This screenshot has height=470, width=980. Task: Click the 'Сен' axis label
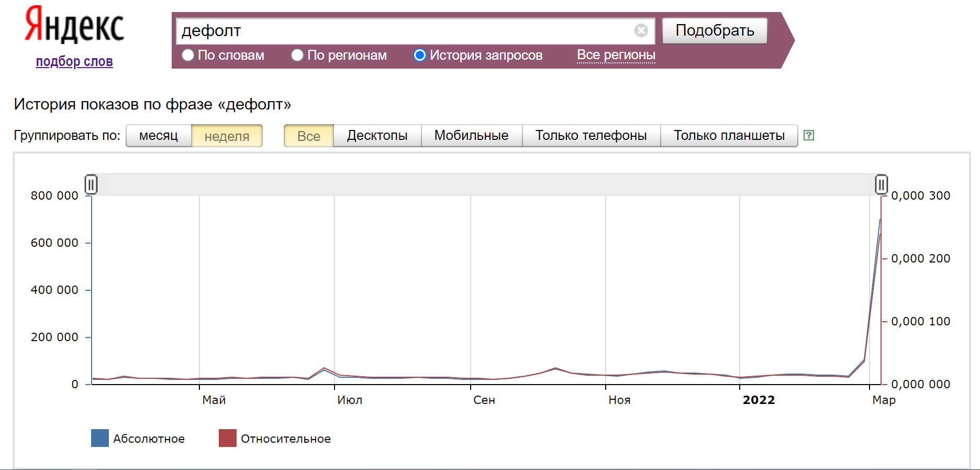pyautogui.click(x=484, y=400)
